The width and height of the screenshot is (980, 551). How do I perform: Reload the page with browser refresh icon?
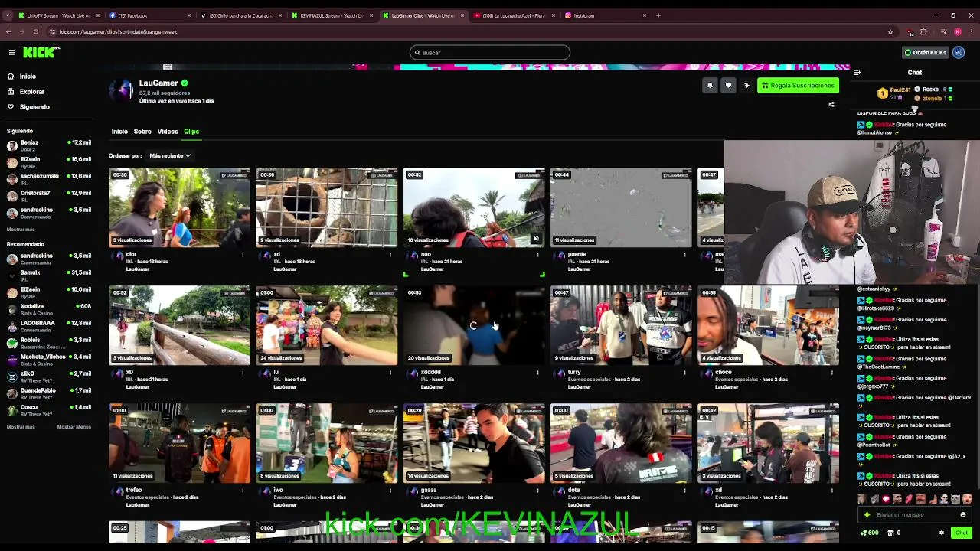pos(35,31)
